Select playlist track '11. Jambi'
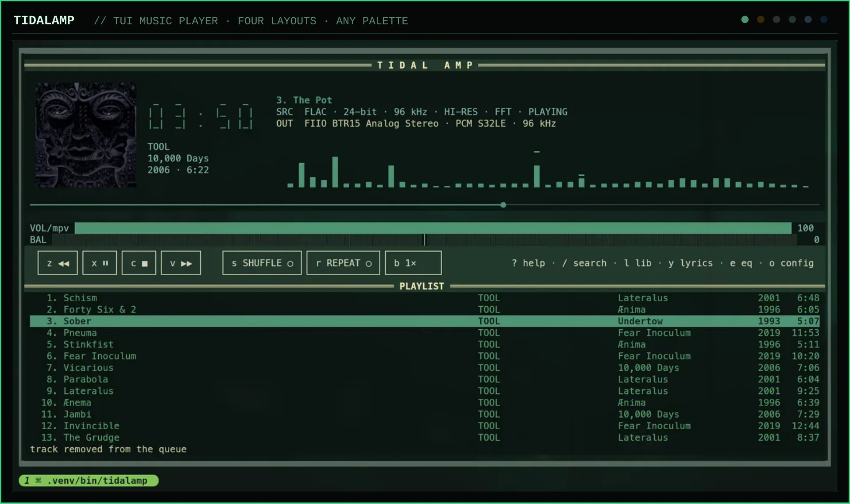 425,414
